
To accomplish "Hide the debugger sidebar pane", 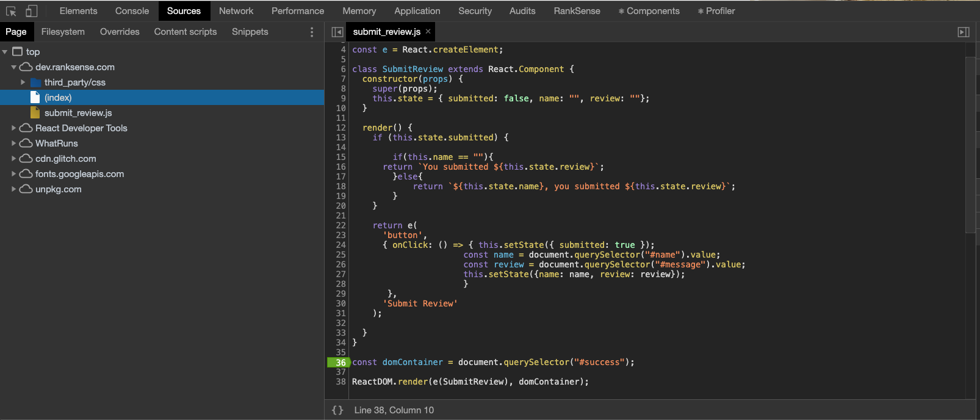I will (964, 32).
